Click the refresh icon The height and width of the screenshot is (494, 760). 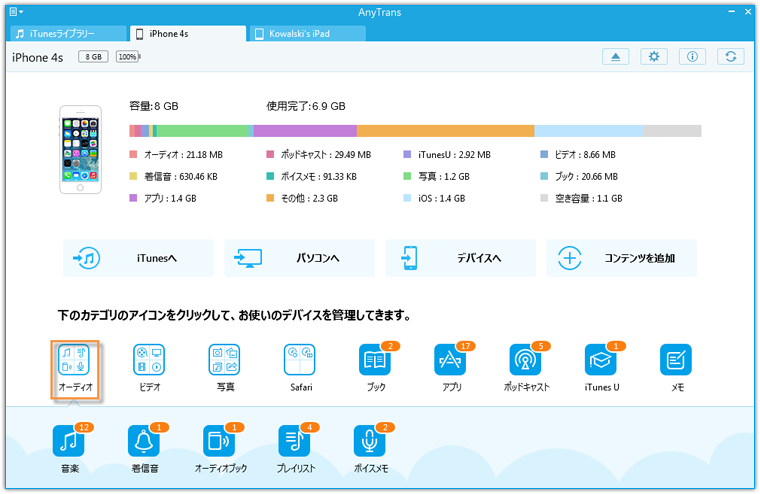(730, 57)
